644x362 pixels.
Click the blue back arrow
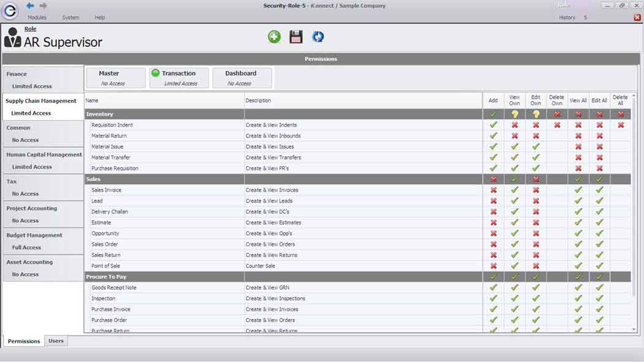pyautogui.click(x=30, y=6)
